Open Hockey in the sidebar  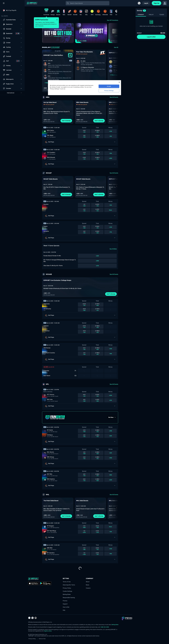[12, 66]
